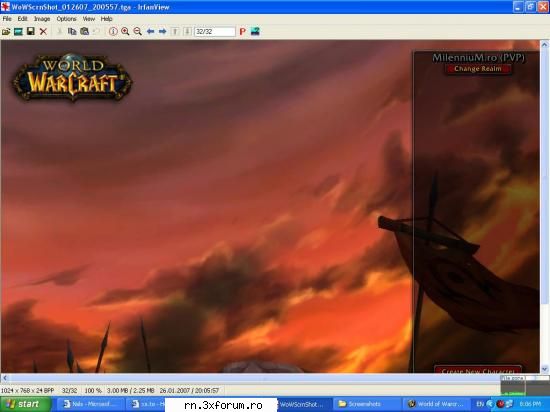Click the Paste toolbar icon
The width and height of the screenshot is (550, 412).
coord(85,32)
